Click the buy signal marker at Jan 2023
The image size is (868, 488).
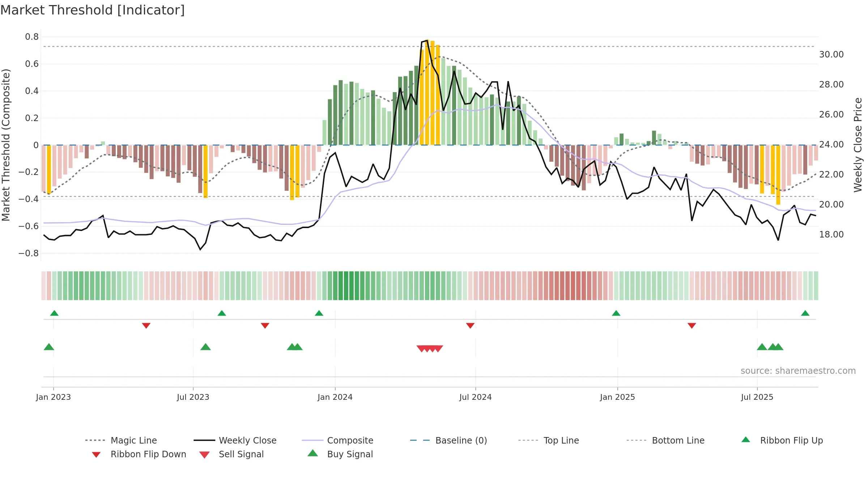49,347
